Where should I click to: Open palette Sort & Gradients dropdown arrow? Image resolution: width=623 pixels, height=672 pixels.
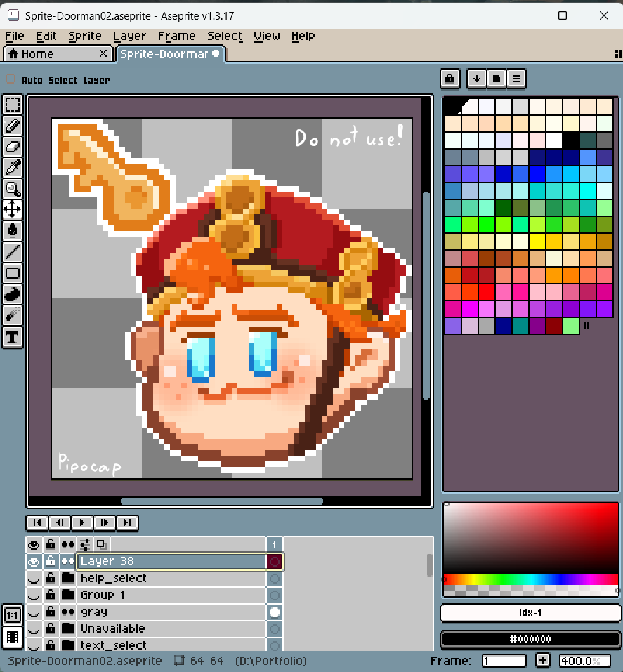click(x=476, y=79)
